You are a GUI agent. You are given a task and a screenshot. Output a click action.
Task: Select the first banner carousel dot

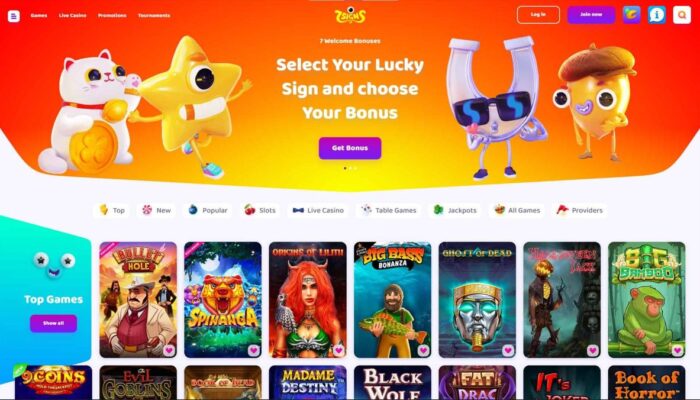click(345, 168)
